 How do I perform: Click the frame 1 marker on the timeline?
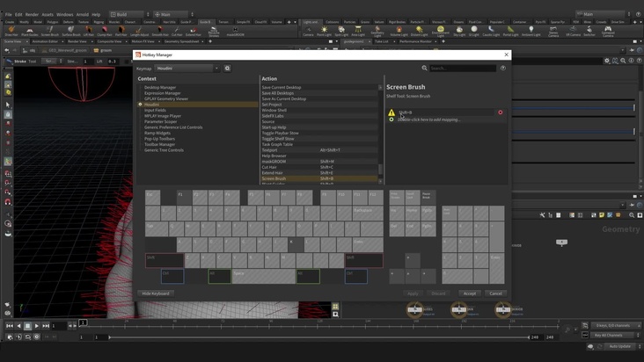[x=83, y=322]
